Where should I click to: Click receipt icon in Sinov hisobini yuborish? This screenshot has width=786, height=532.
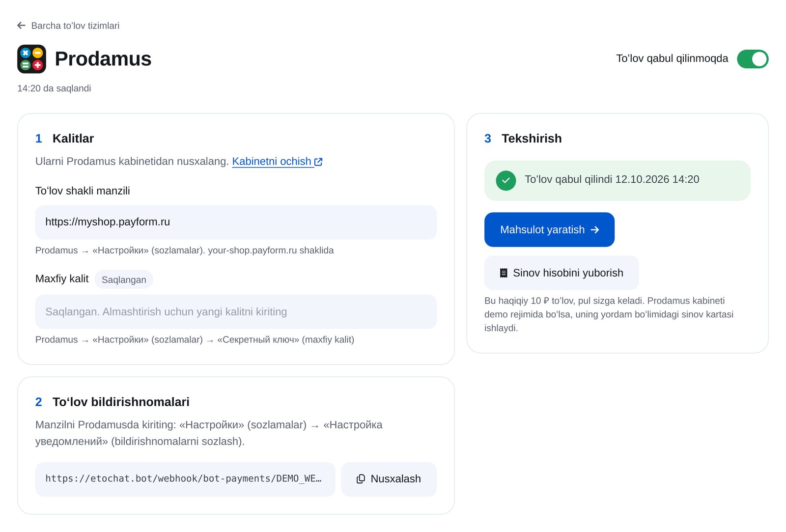coord(504,273)
